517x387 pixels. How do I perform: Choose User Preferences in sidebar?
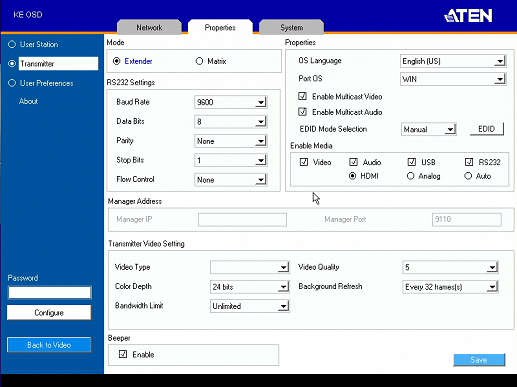coord(12,83)
